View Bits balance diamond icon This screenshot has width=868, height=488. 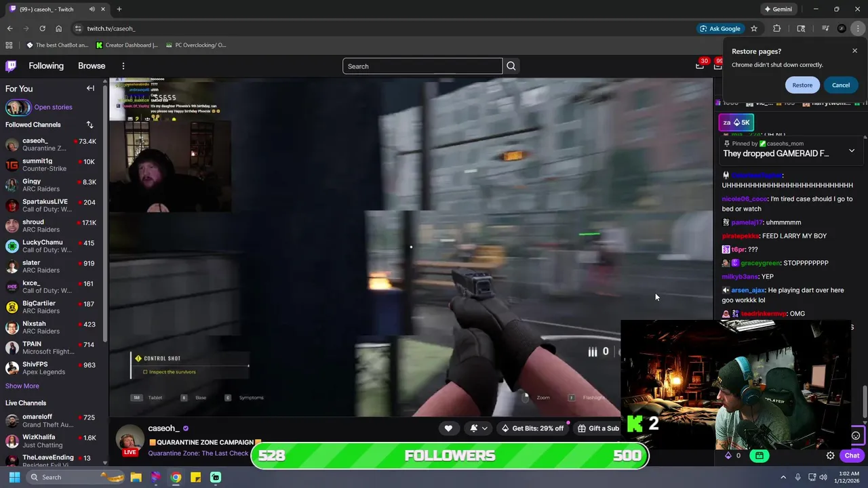click(x=728, y=455)
